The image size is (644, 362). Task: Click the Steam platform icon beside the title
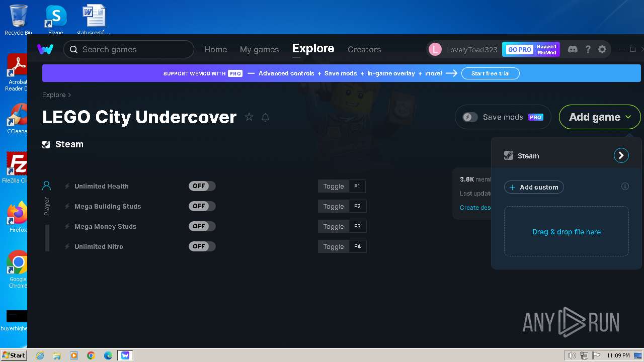(46, 144)
